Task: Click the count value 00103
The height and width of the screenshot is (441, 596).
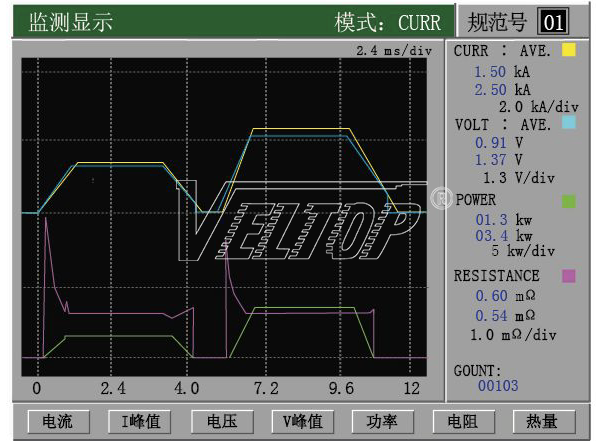Action: point(498,385)
